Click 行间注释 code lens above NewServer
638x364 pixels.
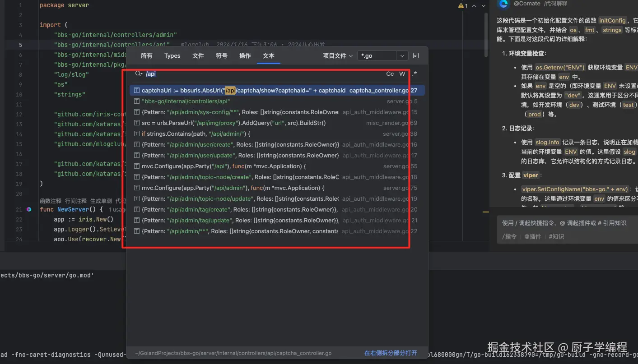tap(76, 201)
